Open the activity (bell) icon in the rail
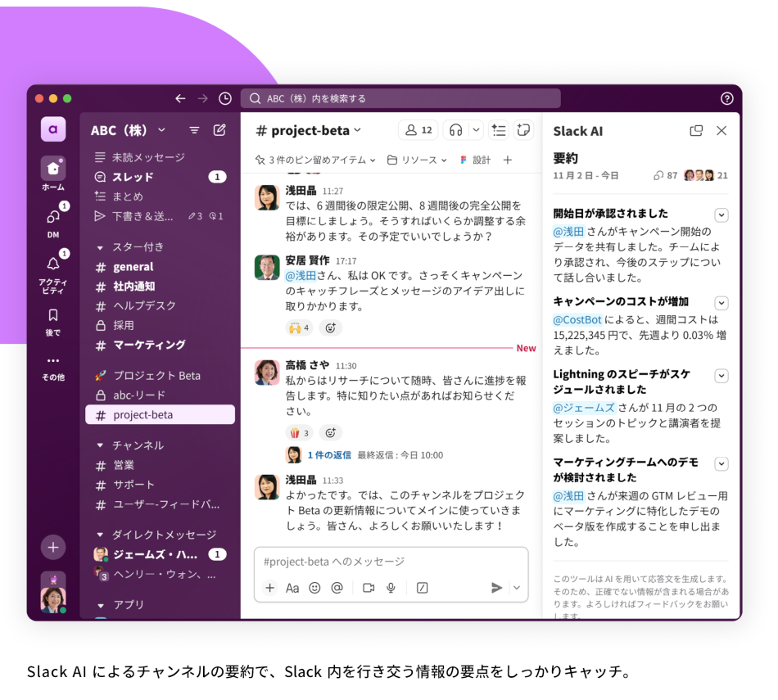 52,262
